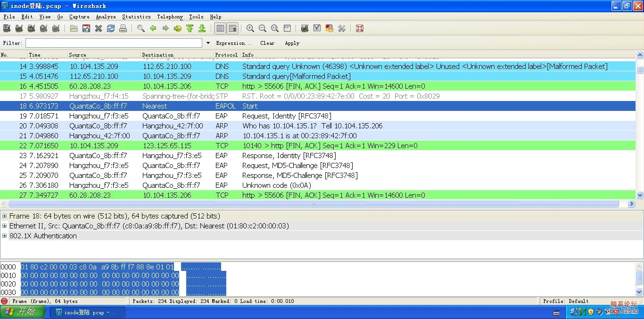The width and height of the screenshot is (644, 319).
Task: Jump to the last packet
Action: click(202, 28)
